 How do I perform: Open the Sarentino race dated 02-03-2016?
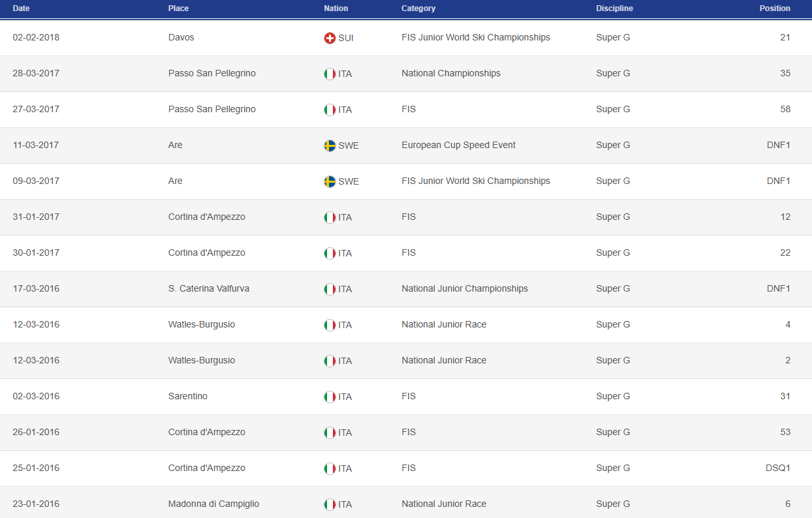pyautogui.click(x=187, y=397)
